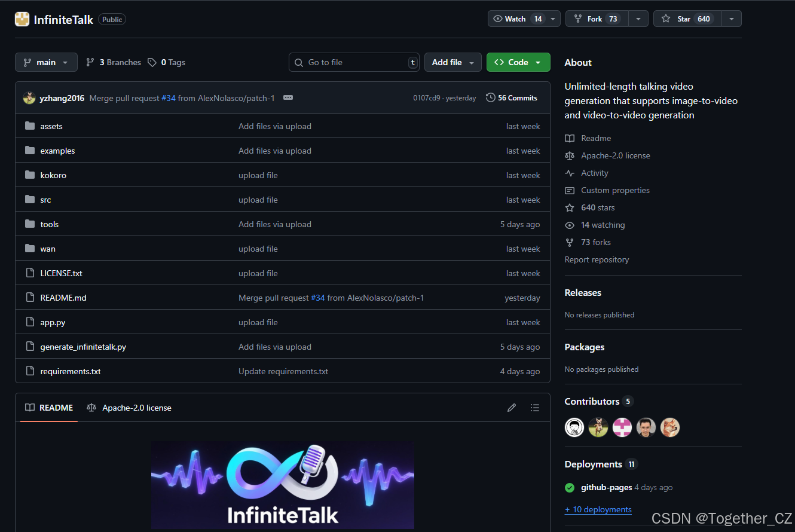Image resolution: width=795 pixels, height=532 pixels.
Task: Open the github-pages deployment link
Action: [607, 487]
